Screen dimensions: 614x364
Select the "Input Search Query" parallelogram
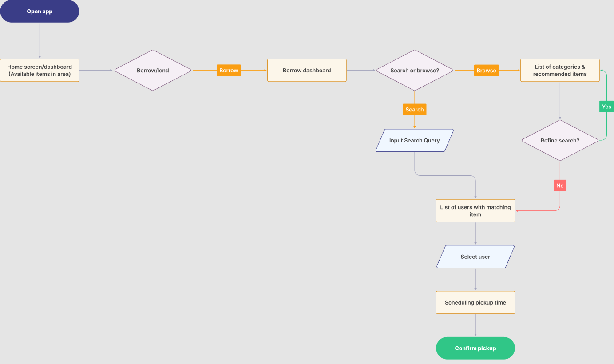tap(415, 141)
